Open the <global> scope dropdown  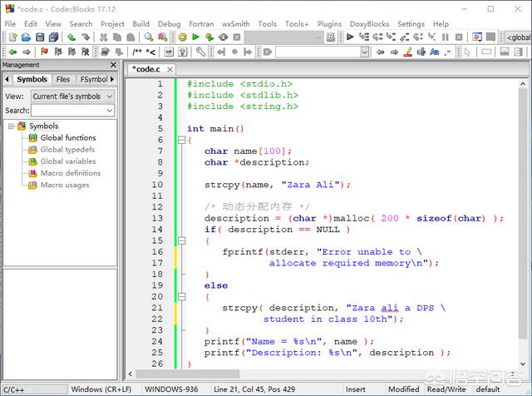pos(519,37)
